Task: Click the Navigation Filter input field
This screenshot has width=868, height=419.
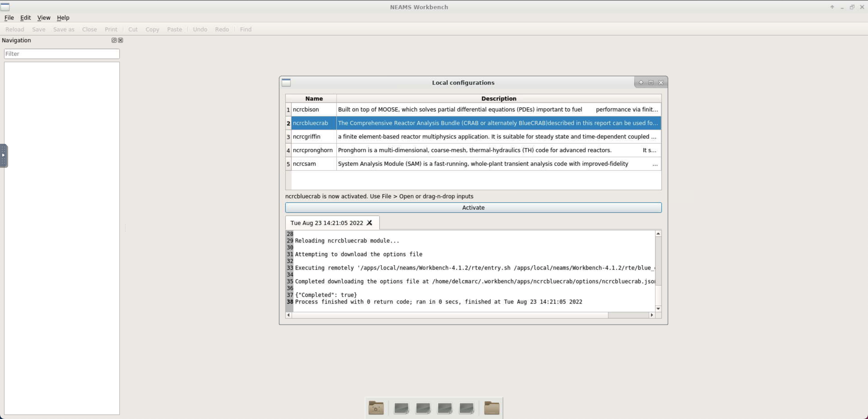Action: 62,54
